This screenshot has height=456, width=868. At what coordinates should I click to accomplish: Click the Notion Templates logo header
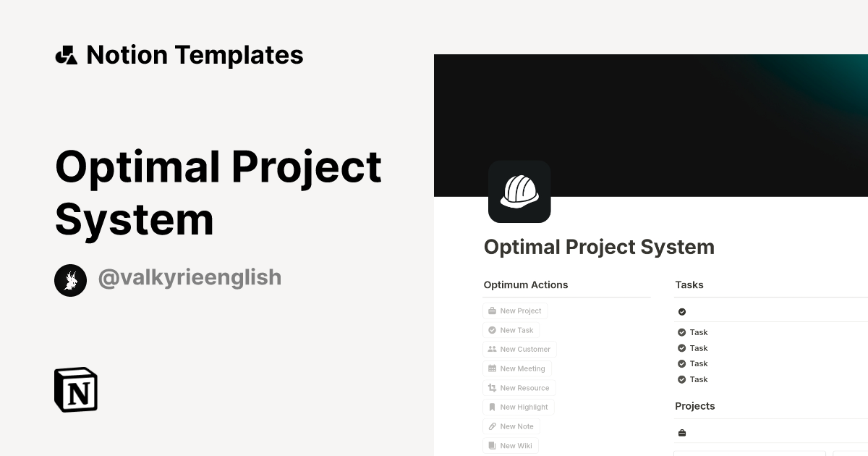point(179,54)
